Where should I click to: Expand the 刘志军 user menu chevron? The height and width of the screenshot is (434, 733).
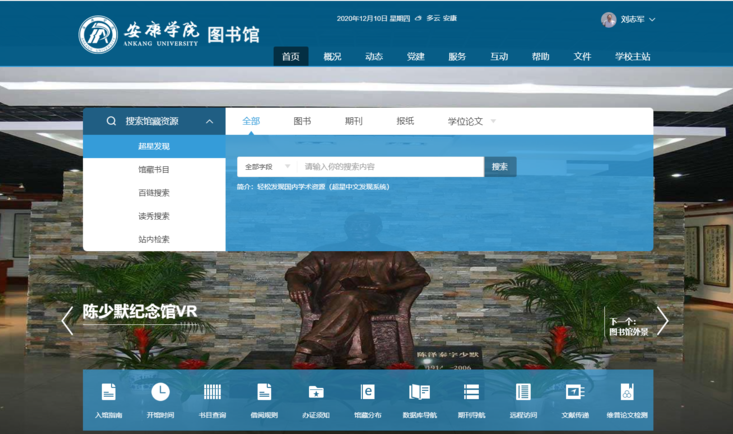pos(652,20)
